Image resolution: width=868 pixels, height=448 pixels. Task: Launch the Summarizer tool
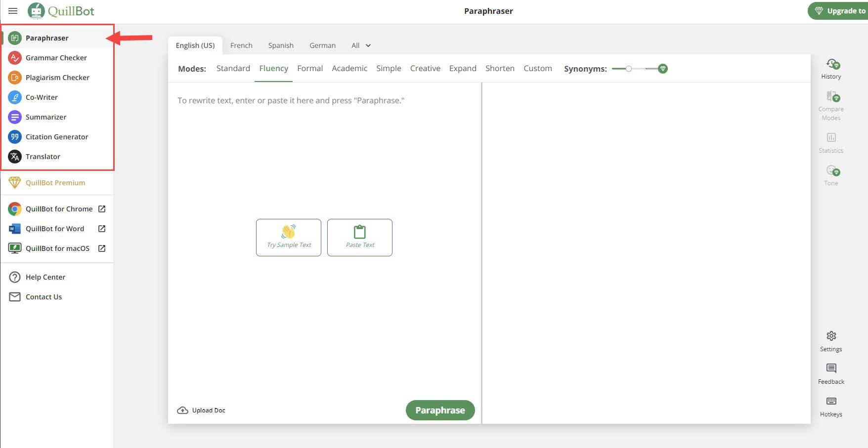pos(46,117)
